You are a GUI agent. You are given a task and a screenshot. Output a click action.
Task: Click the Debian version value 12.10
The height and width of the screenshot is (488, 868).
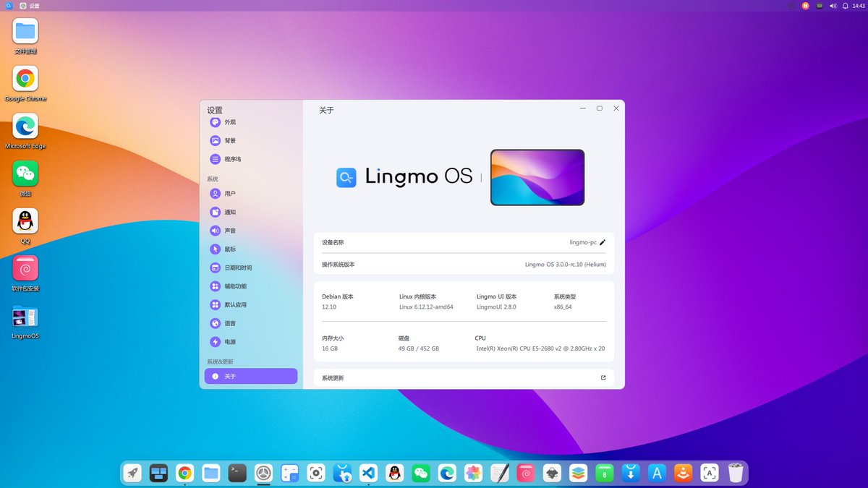(x=329, y=307)
